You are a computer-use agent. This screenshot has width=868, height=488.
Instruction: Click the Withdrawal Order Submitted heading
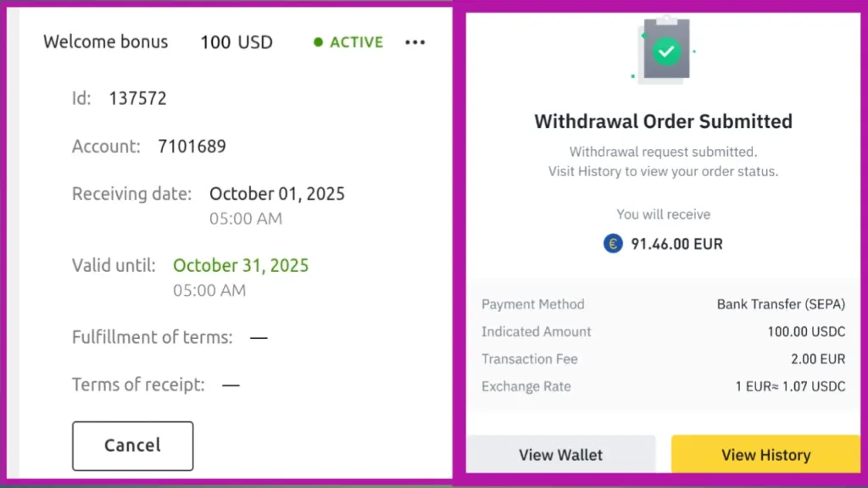663,121
